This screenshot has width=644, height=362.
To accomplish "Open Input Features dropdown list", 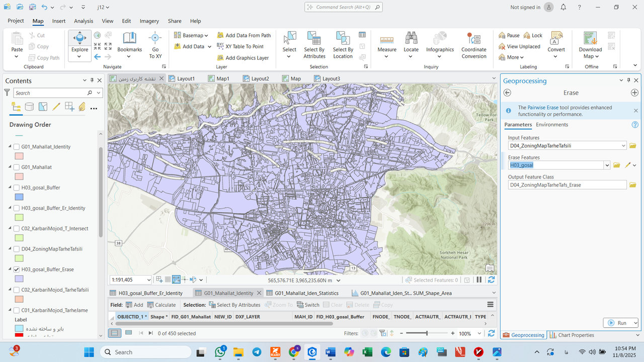I will [x=623, y=146].
